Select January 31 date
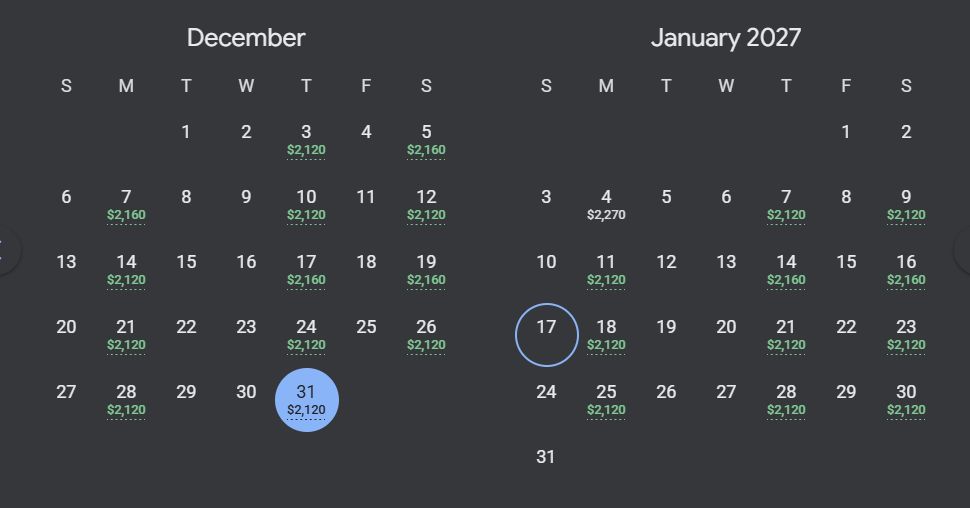Screen dimensions: 970x508 pos(546,457)
